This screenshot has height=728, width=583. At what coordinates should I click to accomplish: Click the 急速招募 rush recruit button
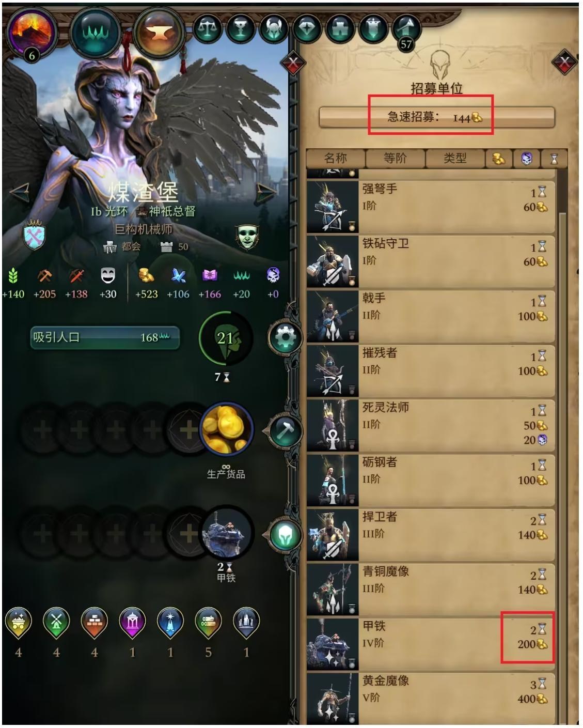click(436, 117)
